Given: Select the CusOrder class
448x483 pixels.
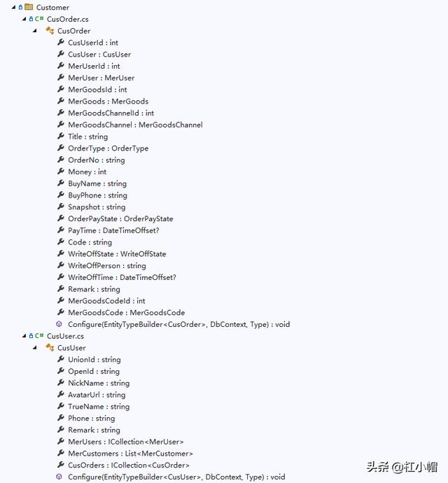Looking at the screenshot, I should (x=74, y=31).
